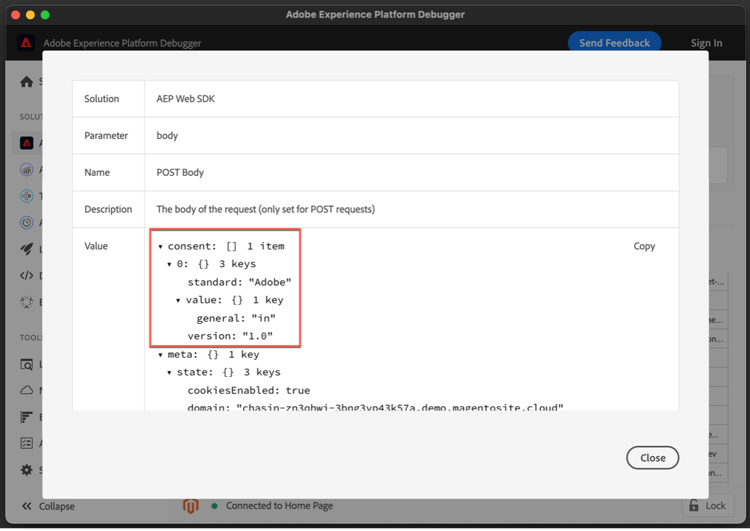Open the Audience Manager clock-style icon
The image size is (750, 531).
click(x=26, y=222)
